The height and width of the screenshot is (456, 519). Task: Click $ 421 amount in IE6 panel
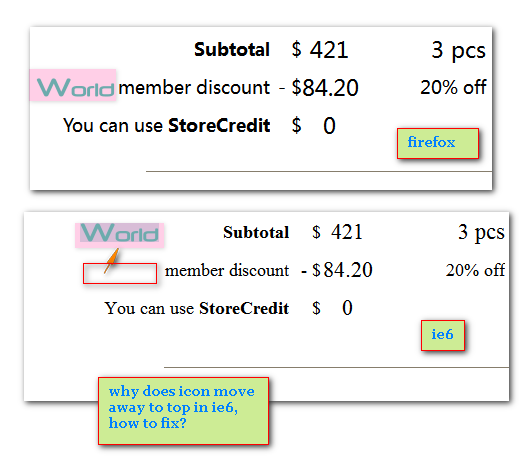337,232
